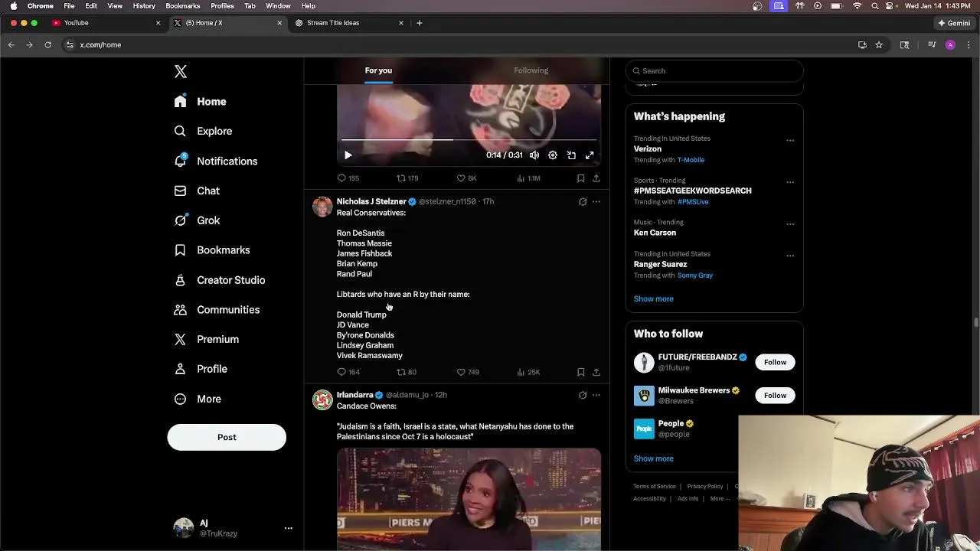
Task: Open options for Ken Carson trend
Action: pos(790,224)
